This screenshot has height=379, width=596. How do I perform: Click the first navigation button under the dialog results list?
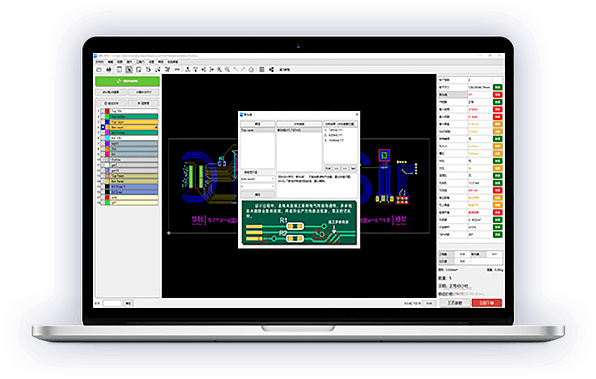point(328,168)
